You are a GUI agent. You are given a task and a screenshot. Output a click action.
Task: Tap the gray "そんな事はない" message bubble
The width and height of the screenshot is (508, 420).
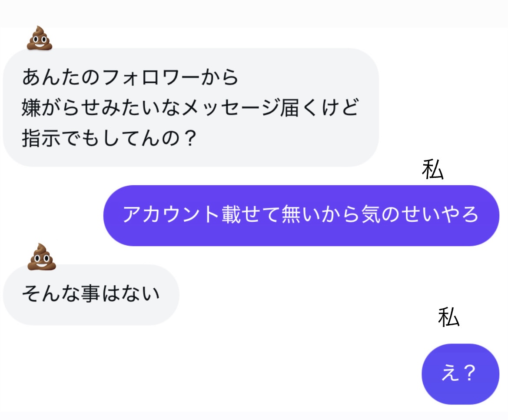tap(91, 295)
